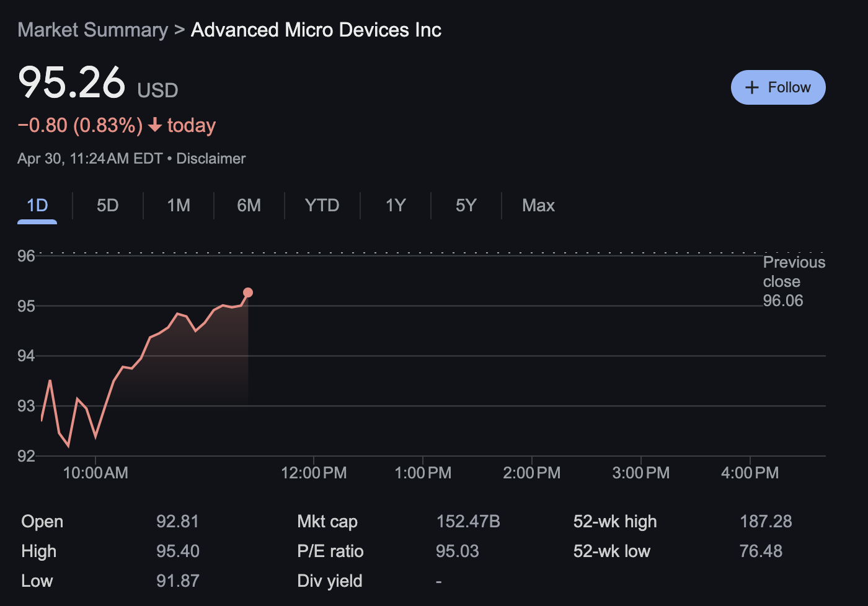Click the Advanced Micro Devices Inc title
Screen dimensions: 868x606
pos(316,30)
